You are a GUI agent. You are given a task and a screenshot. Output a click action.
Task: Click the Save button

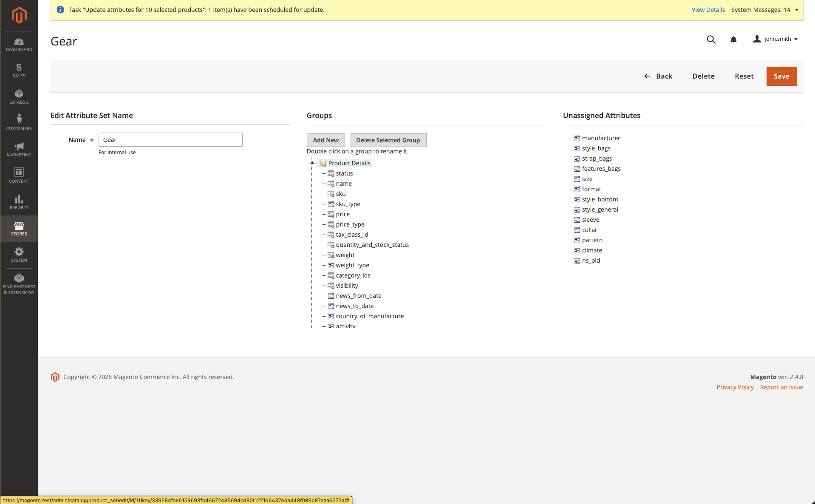pyautogui.click(x=781, y=76)
